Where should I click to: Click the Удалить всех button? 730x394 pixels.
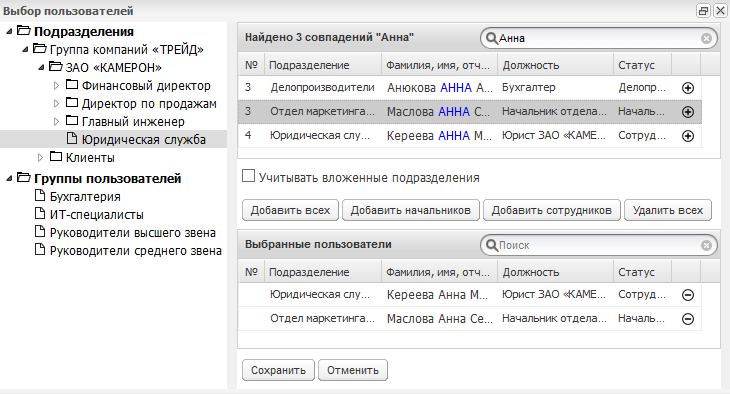point(668,211)
